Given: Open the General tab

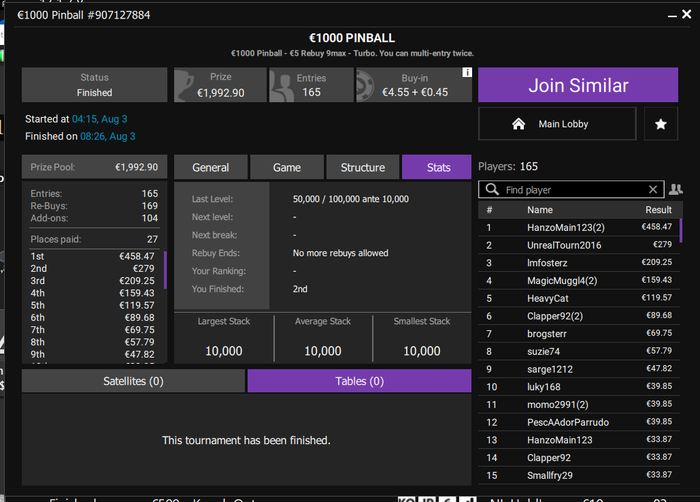Looking at the screenshot, I should coord(211,167).
